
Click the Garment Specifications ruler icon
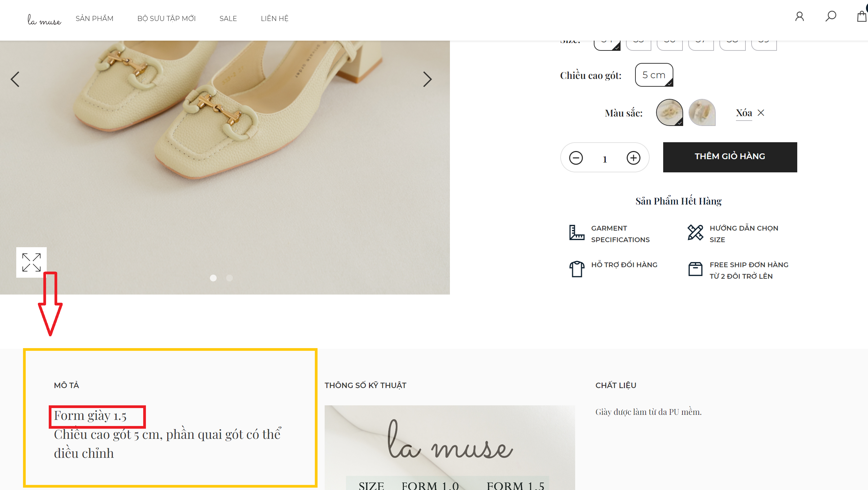point(577,233)
